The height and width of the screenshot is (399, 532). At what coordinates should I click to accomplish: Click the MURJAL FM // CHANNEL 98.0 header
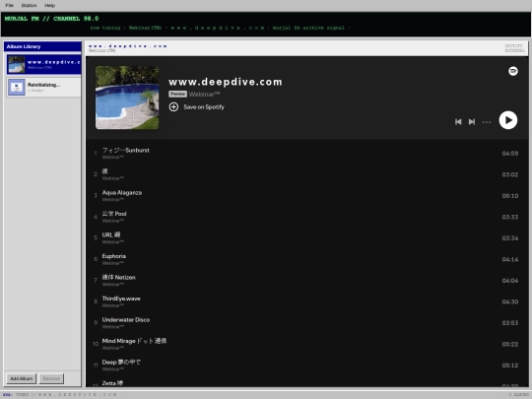coord(51,19)
